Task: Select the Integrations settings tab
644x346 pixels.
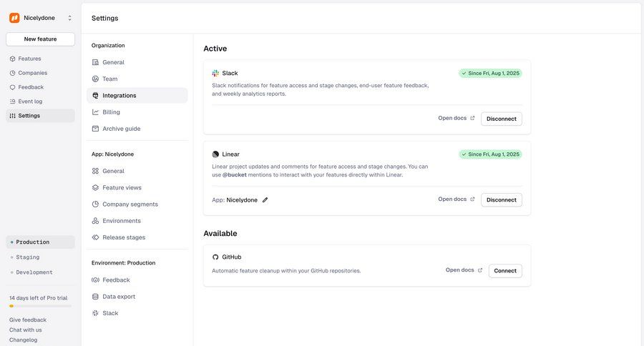Action: point(137,95)
